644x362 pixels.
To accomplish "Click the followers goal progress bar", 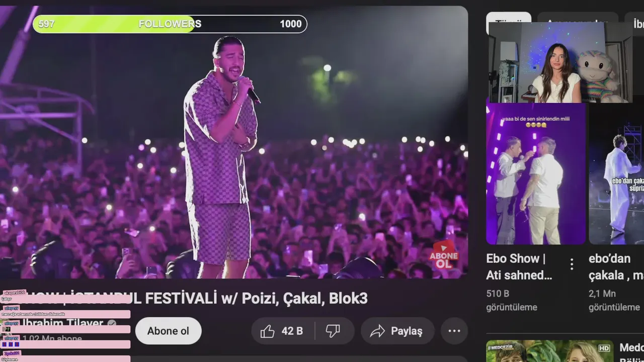I will 170,24.
